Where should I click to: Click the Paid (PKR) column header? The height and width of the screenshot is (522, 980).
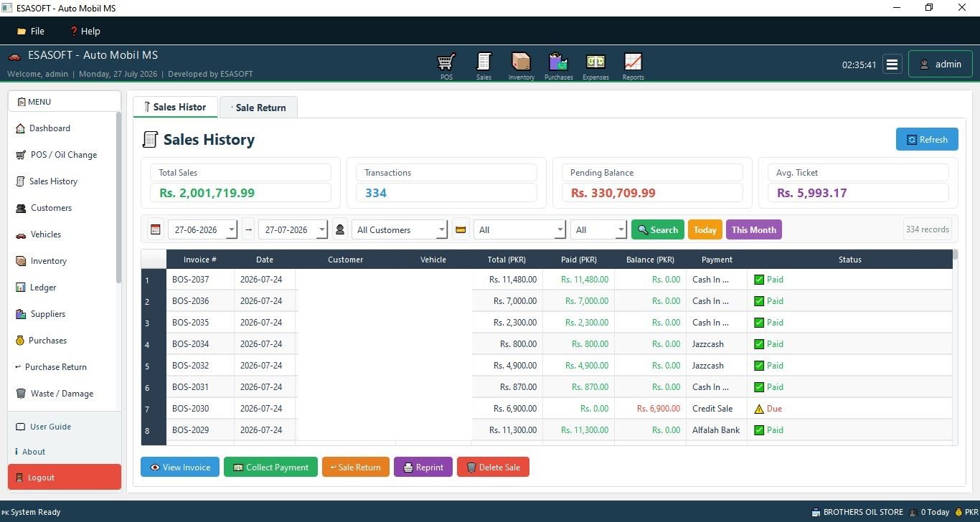pyautogui.click(x=578, y=260)
